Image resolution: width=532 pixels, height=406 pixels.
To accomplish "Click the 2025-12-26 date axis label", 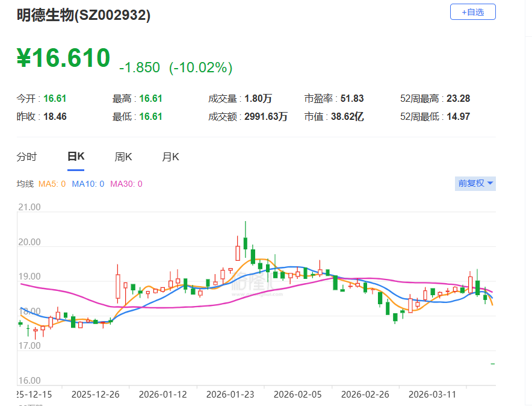I will coord(95,395).
